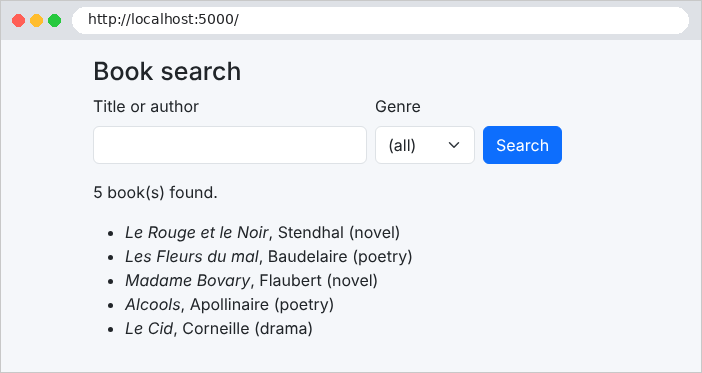Screen dimensions: 702x373
Task: Click the Alcools title in results
Action: [x=153, y=304]
